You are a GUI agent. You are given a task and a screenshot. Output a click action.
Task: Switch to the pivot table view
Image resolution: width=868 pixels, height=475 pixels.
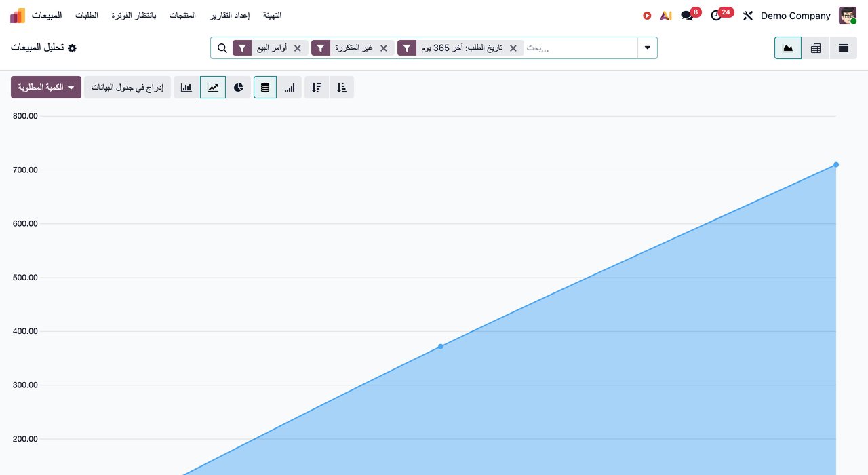(816, 48)
